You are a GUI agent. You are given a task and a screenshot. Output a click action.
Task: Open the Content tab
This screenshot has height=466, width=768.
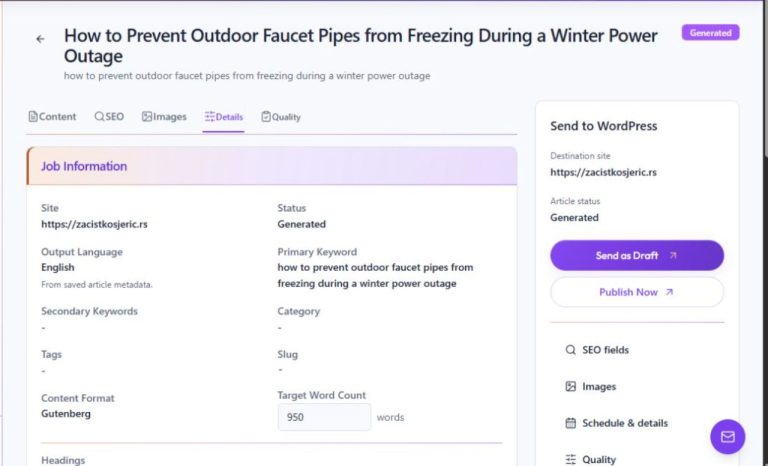[52, 117]
